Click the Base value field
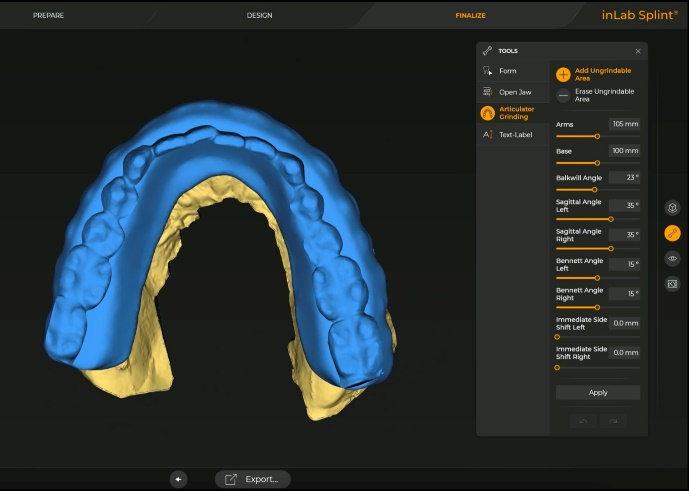This screenshot has width=689, height=491. point(624,151)
